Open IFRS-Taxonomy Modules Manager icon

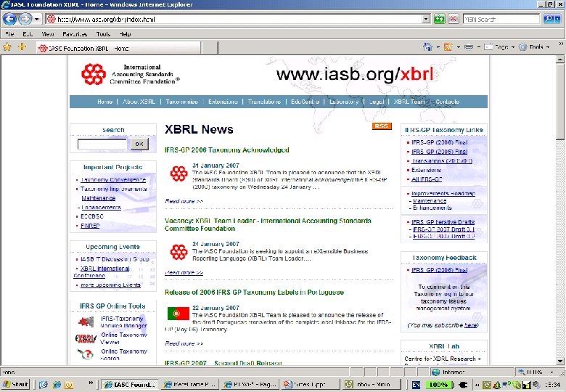(x=86, y=322)
